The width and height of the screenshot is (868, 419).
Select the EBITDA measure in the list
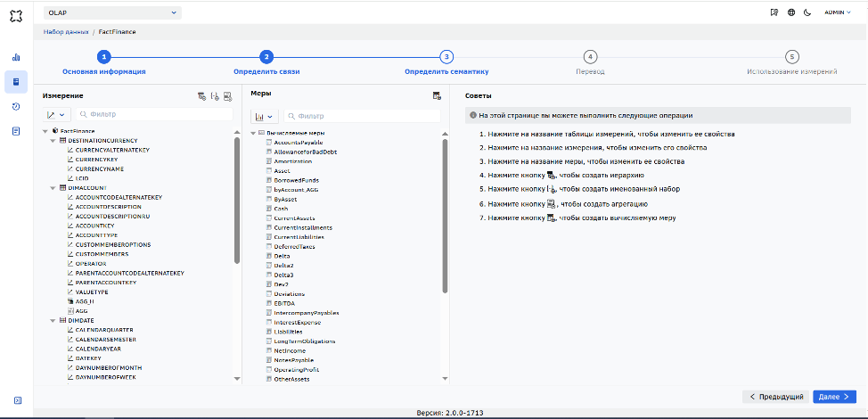point(284,303)
